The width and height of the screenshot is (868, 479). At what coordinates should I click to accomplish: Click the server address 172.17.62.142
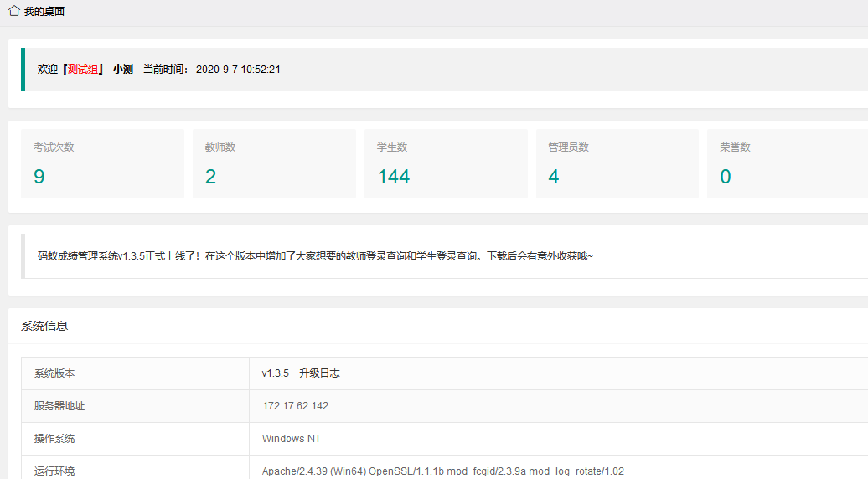(295, 406)
